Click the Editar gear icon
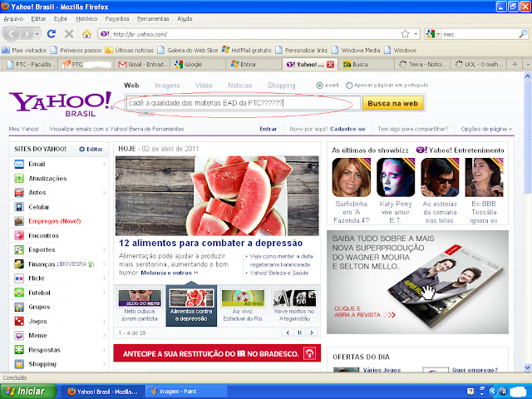The width and height of the screenshot is (532, 399). point(81,149)
